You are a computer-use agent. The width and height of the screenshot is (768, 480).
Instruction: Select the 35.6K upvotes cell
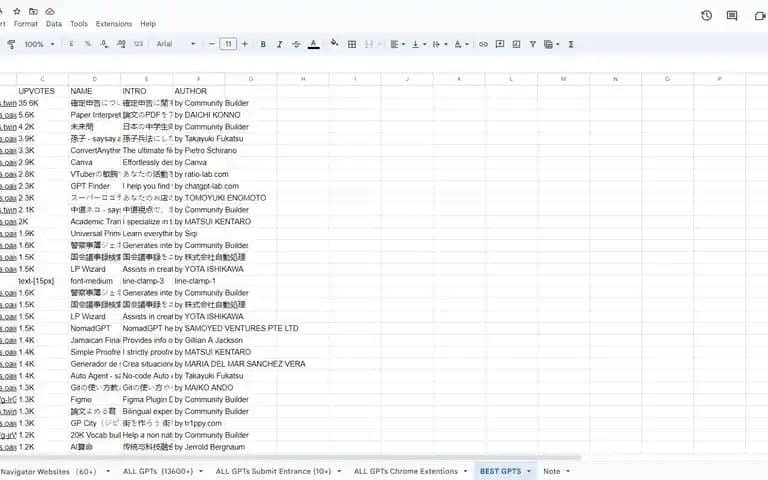coord(42,103)
